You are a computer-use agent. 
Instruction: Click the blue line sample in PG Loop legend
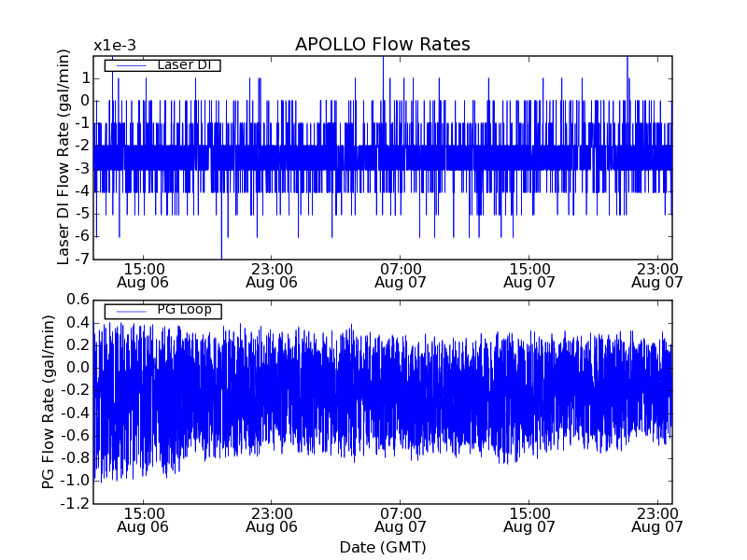(128, 310)
